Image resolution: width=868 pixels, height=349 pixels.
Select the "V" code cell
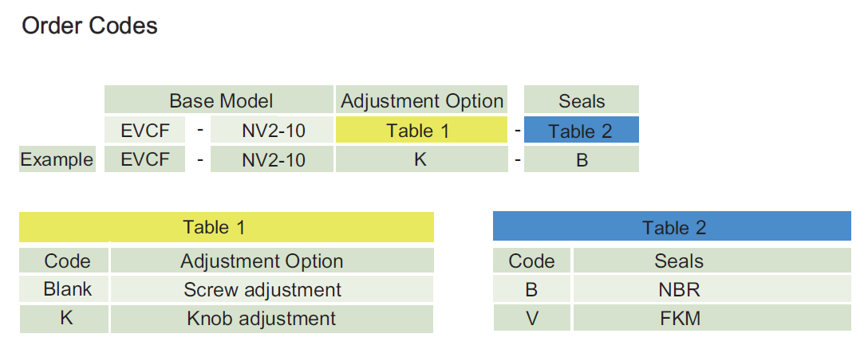click(x=531, y=320)
